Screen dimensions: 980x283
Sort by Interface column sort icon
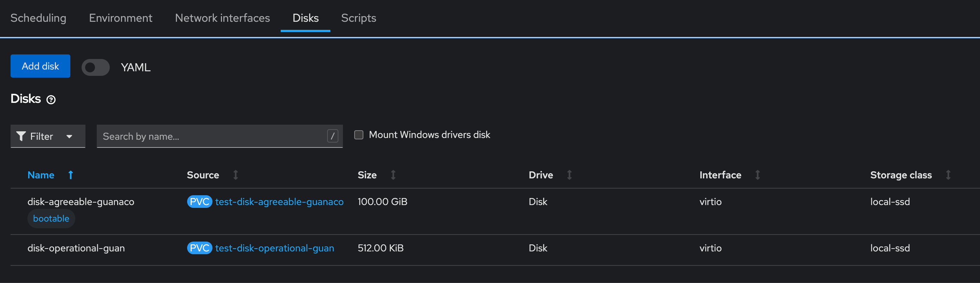[757, 175]
